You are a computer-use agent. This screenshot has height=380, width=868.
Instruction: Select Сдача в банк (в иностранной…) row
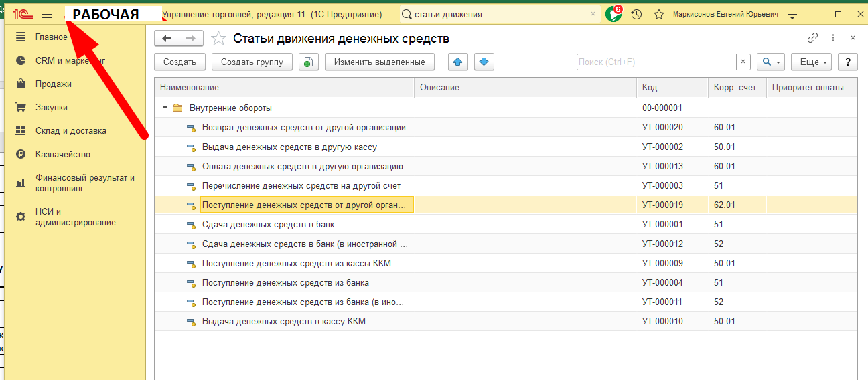(x=506, y=244)
